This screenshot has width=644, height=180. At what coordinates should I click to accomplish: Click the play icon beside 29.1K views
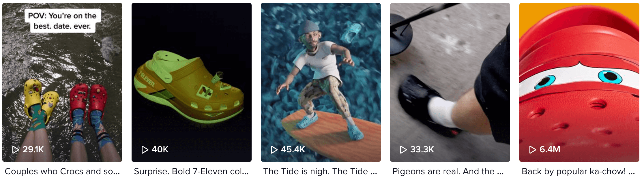pos(16,149)
